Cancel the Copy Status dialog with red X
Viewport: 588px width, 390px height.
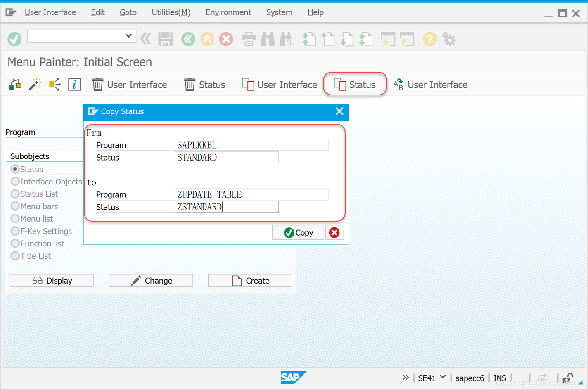pos(334,233)
